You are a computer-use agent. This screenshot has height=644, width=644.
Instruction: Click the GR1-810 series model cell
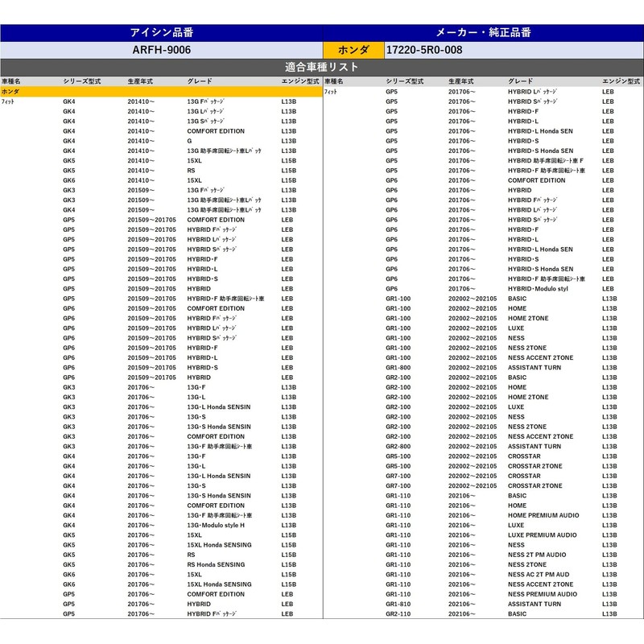pos(398,604)
